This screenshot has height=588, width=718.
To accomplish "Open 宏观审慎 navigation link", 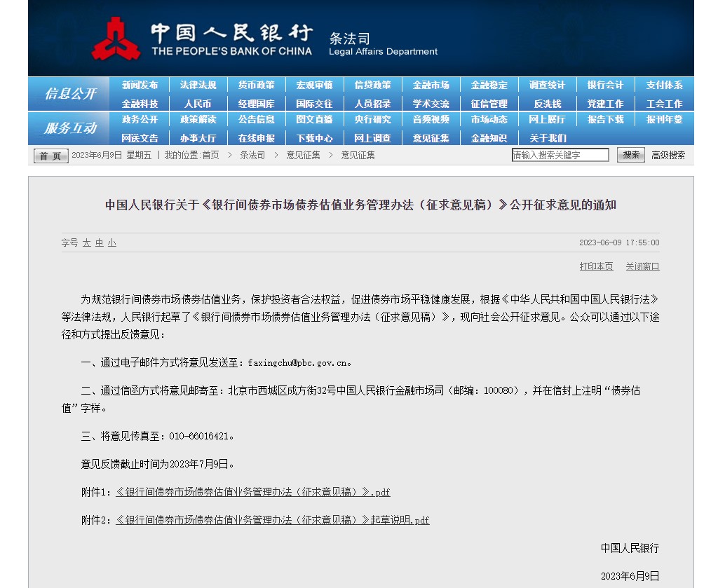I will (315, 85).
